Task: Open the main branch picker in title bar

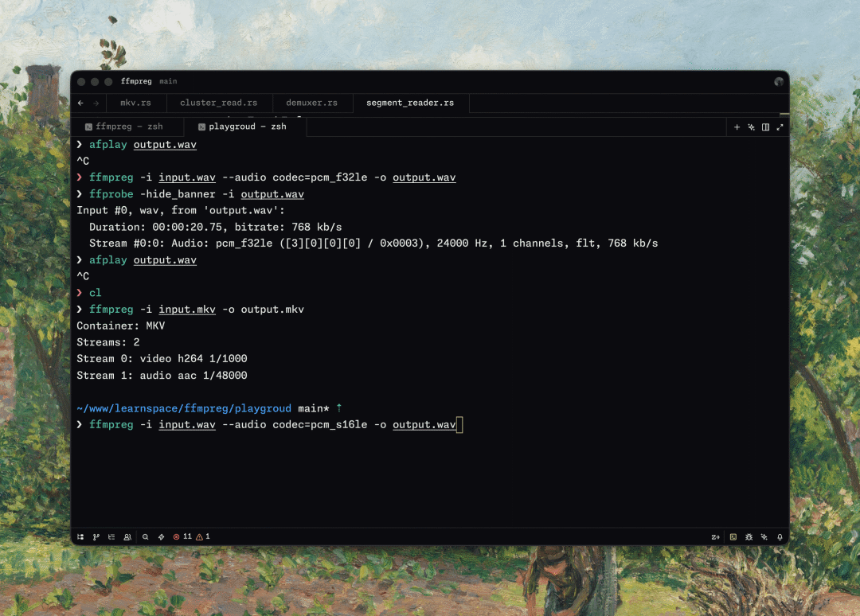Action: tap(168, 82)
